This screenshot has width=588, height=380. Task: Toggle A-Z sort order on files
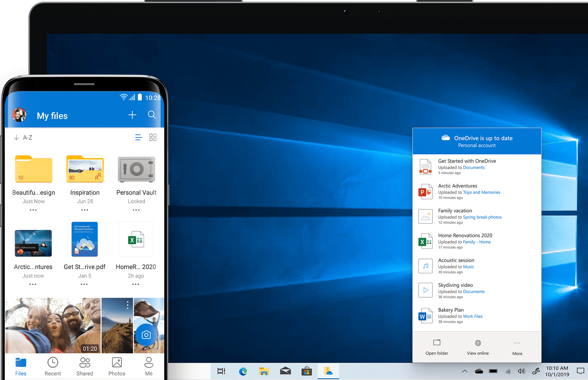click(x=24, y=137)
